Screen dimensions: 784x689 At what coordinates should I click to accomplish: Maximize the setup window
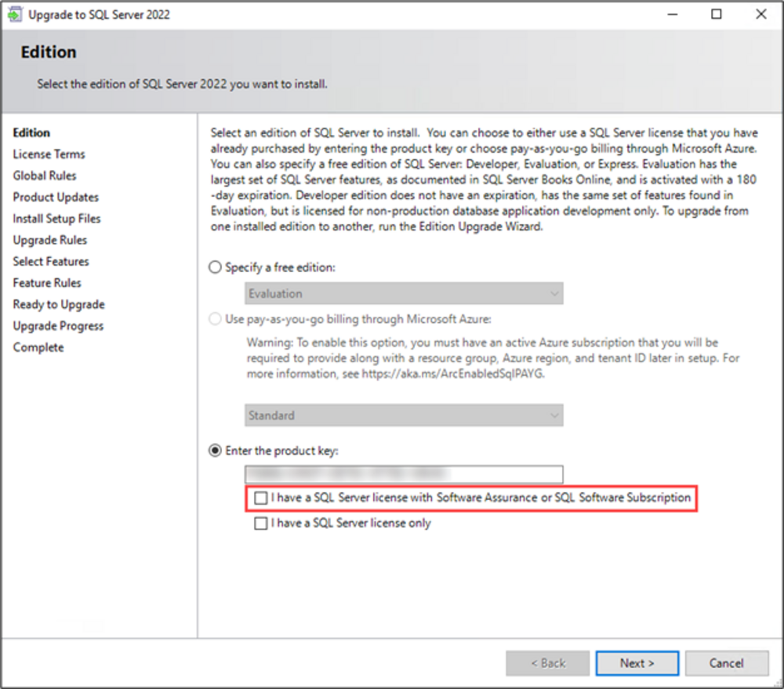[x=717, y=15]
